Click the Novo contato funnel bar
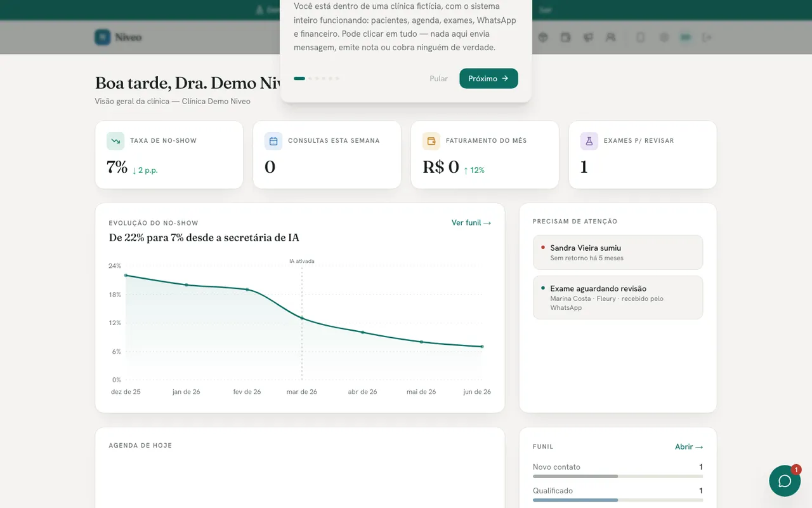Screen dimensions: 812x508 point(618,476)
